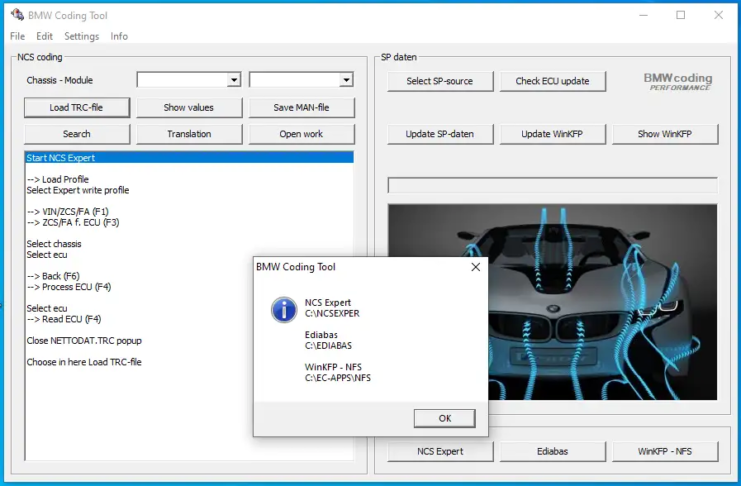This screenshot has height=486, width=741.
Task: Select 'Choose in here Load TRC-file' line
Action: [x=84, y=362]
